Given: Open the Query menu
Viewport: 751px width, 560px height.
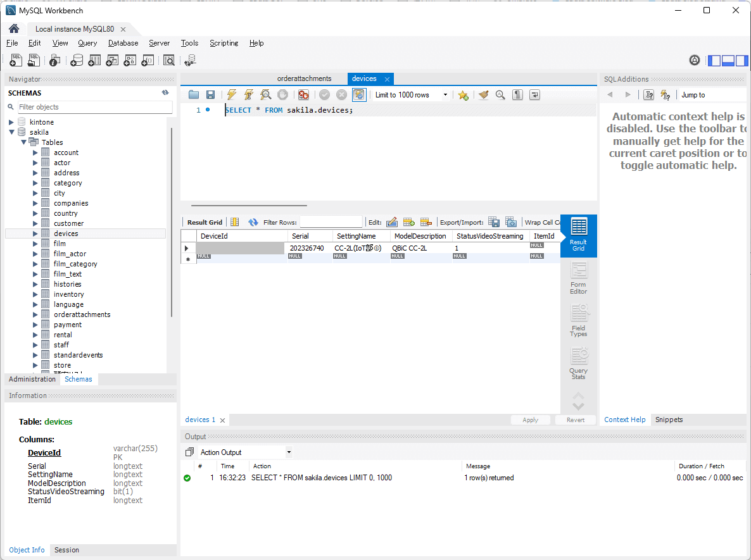Looking at the screenshot, I should click(87, 43).
